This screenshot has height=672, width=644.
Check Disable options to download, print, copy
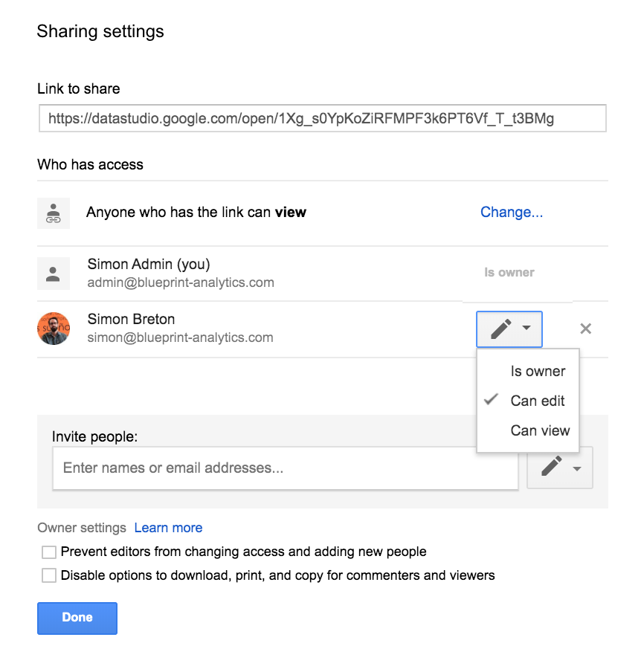pyautogui.click(x=49, y=575)
